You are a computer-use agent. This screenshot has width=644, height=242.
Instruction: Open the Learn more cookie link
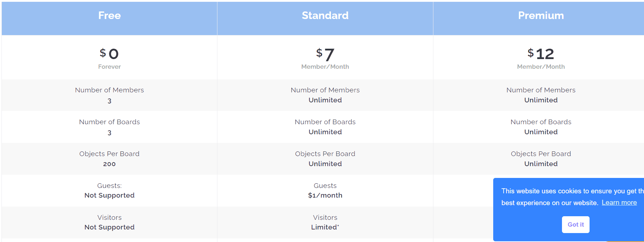tap(619, 203)
